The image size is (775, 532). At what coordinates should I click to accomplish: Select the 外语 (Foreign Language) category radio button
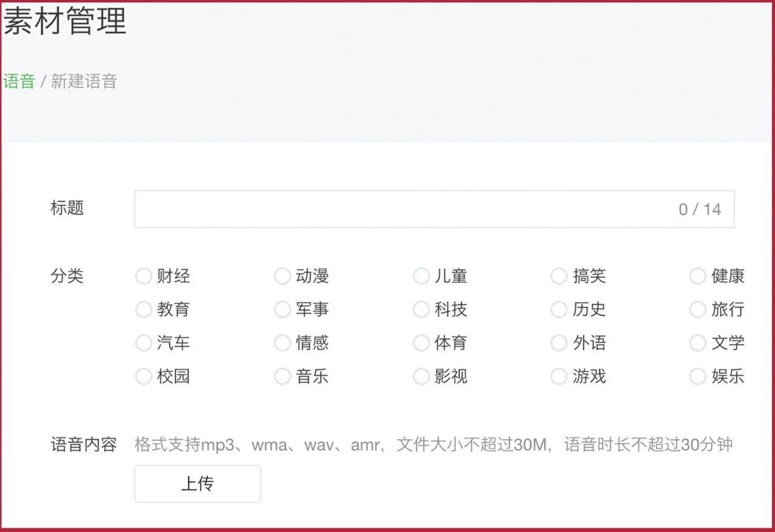point(559,343)
